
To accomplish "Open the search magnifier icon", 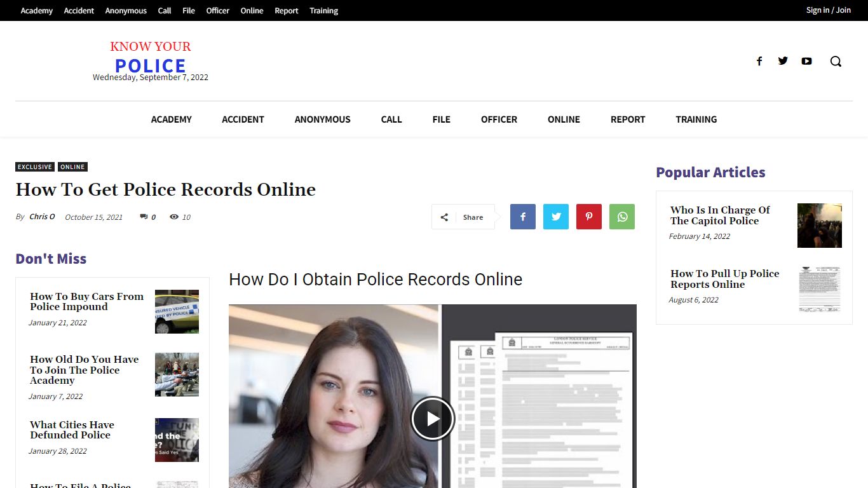I will [x=836, y=61].
